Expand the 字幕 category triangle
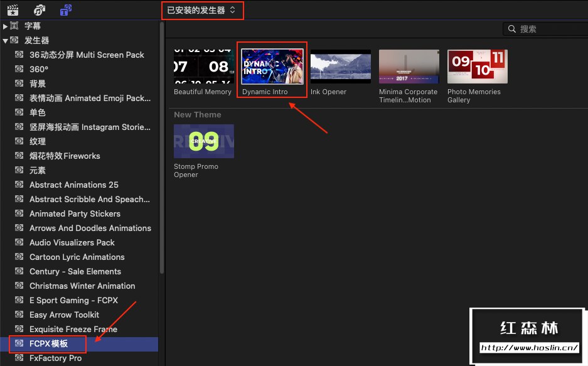The height and width of the screenshot is (366, 588). pyautogui.click(x=5, y=26)
